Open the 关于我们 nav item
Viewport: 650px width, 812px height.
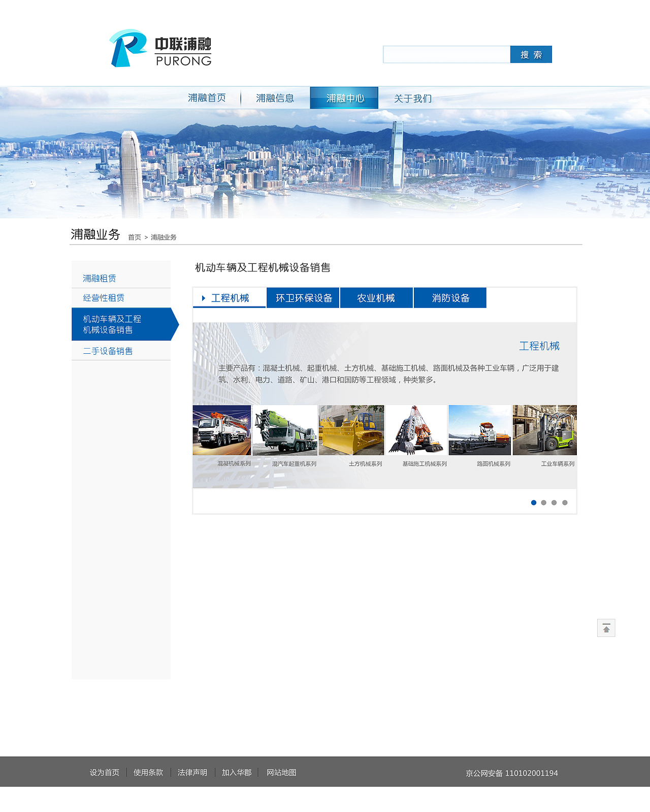(x=413, y=98)
